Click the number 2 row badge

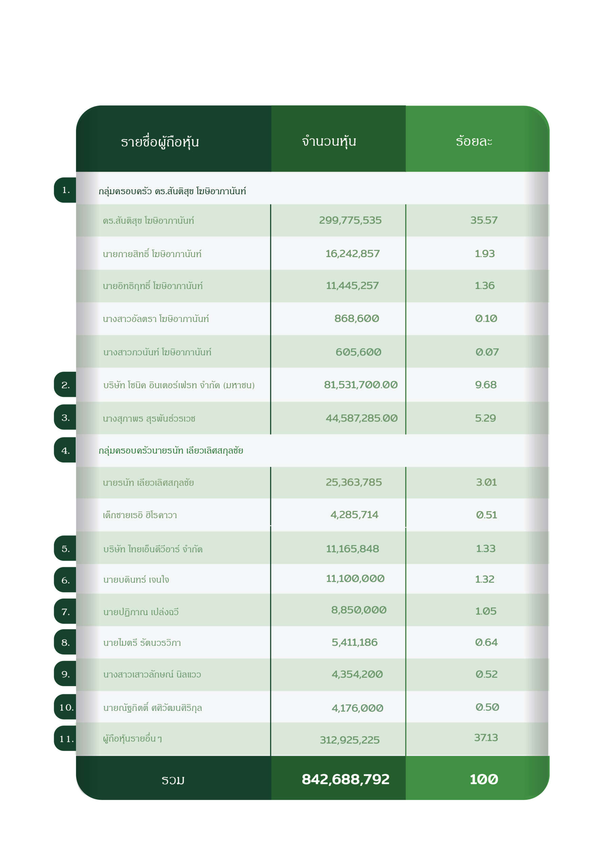pos(65,385)
